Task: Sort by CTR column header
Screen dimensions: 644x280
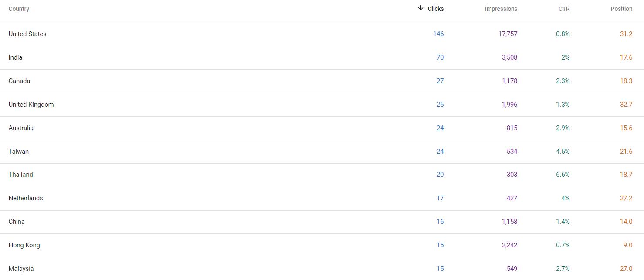Action: 564,9
